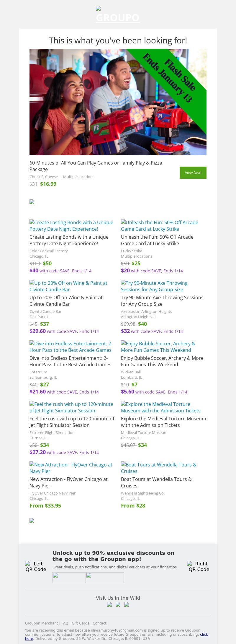The image size is (236, 644).
Task: Click the Gift Cards footer link
Action: (x=80, y=623)
